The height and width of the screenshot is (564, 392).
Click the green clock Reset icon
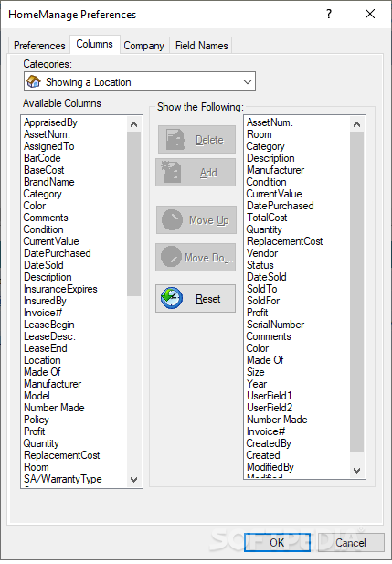[172, 298]
